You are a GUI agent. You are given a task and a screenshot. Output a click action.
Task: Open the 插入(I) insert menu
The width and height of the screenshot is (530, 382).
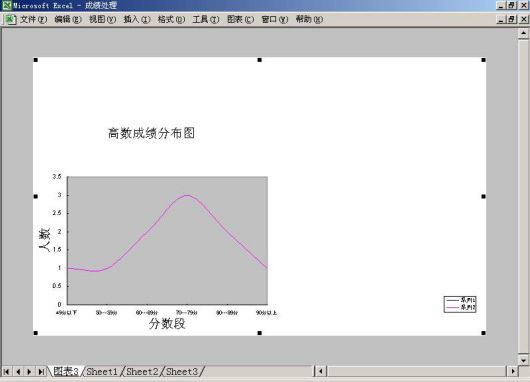[137, 19]
